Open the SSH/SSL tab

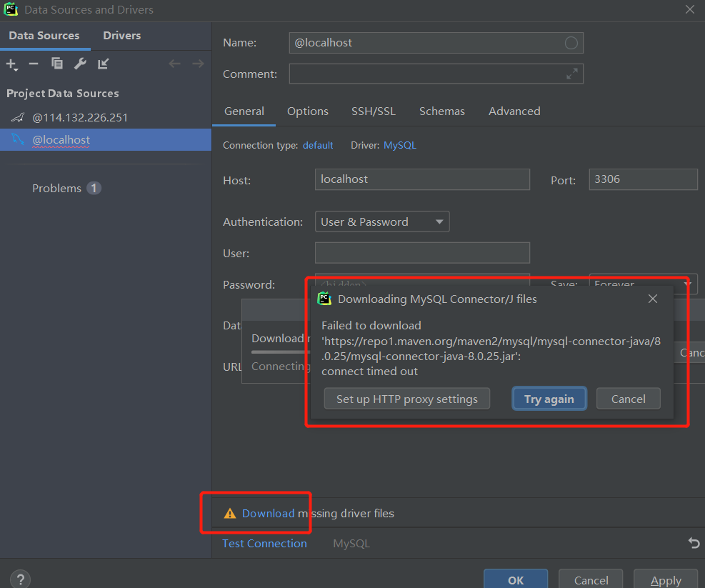373,111
